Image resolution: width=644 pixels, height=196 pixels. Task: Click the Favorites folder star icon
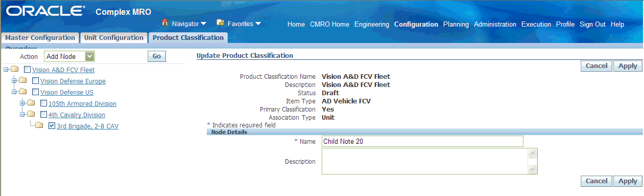pos(221,23)
